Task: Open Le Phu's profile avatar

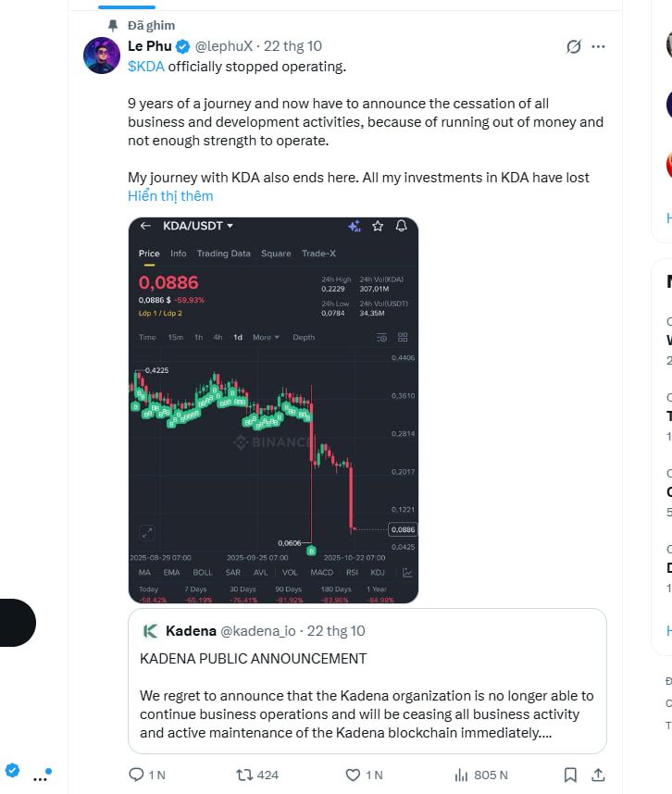Action: click(x=102, y=56)
